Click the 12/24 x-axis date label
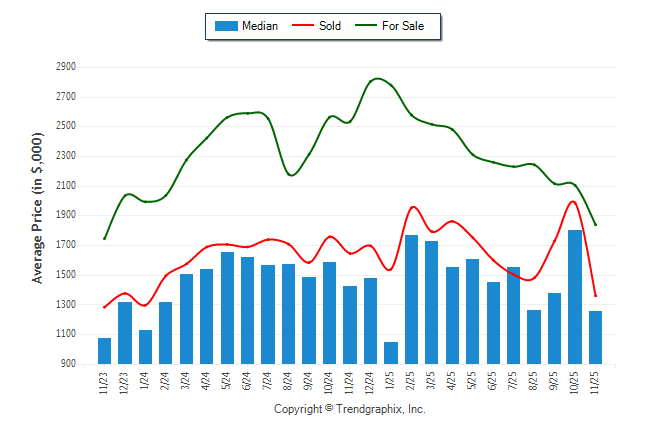 371,384
